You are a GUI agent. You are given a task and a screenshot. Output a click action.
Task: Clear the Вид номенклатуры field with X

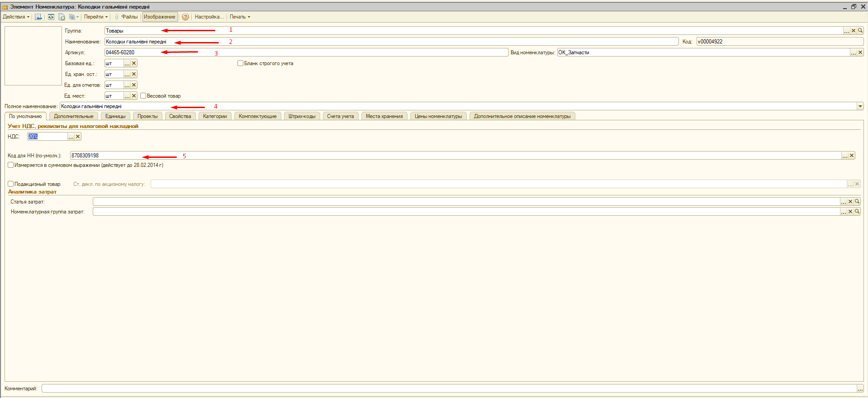pos(860,52)
